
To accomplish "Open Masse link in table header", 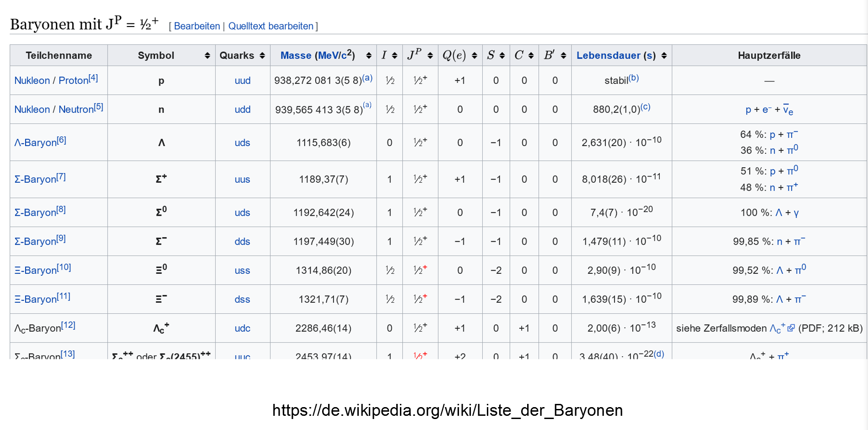I will pos(296,55).
